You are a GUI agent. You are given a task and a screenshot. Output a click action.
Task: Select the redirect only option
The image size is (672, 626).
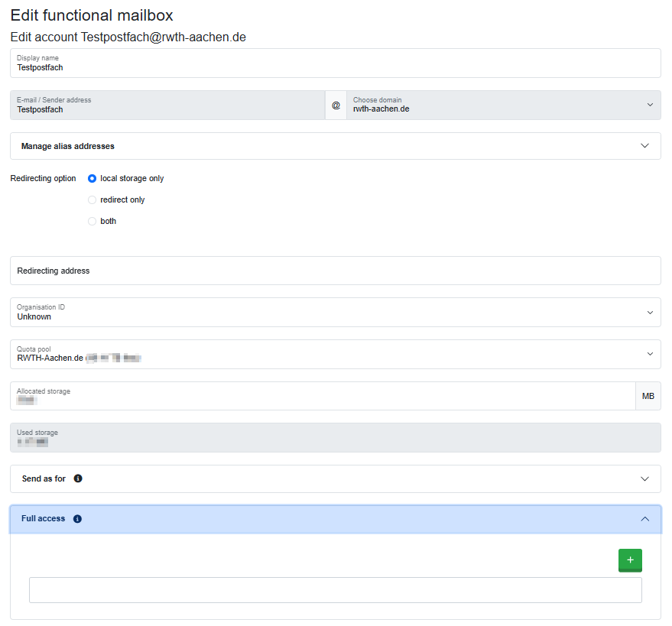(92, 199)
